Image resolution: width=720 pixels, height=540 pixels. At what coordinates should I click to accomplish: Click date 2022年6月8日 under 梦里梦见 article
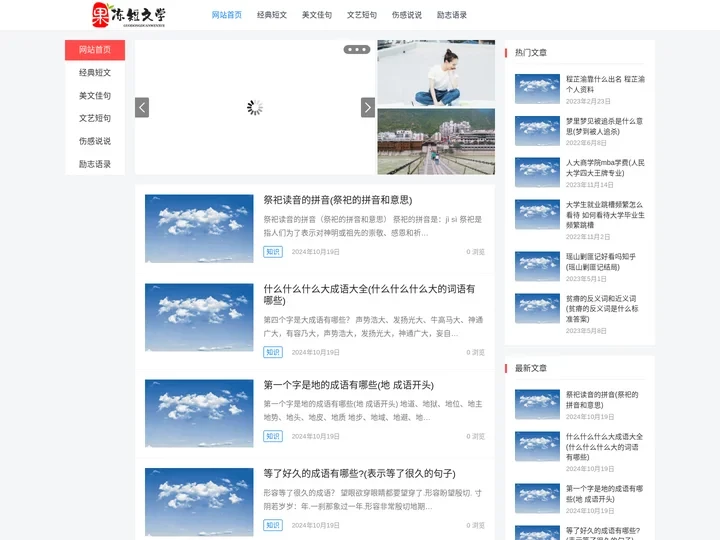[x=586, y=143]
